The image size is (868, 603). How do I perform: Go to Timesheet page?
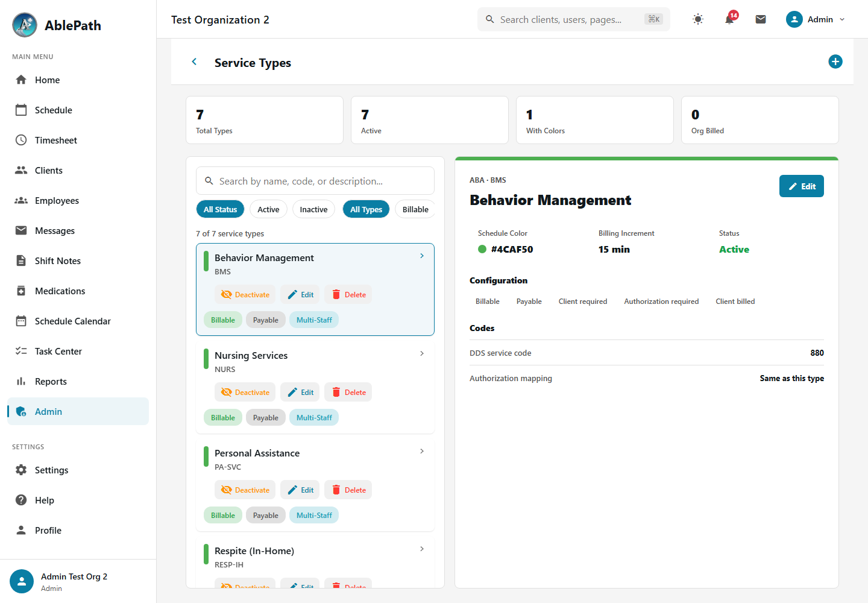[x=78, y=140]
